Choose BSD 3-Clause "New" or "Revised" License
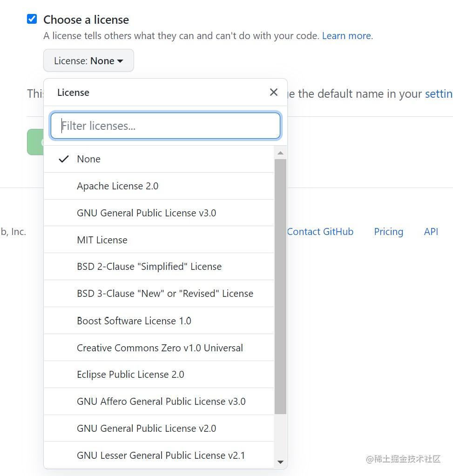This screenshot has width=453, height=476. (165, 294)
